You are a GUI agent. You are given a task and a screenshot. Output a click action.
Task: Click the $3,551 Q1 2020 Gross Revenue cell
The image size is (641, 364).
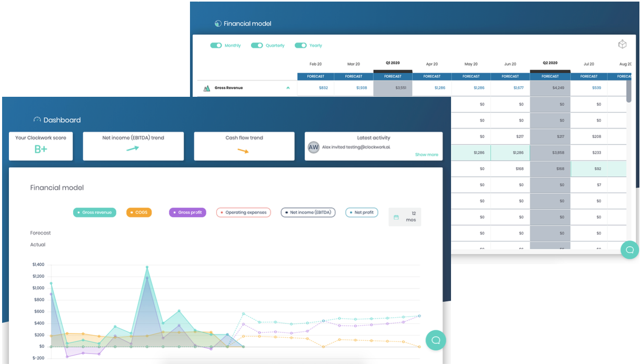tap(392, 88)
